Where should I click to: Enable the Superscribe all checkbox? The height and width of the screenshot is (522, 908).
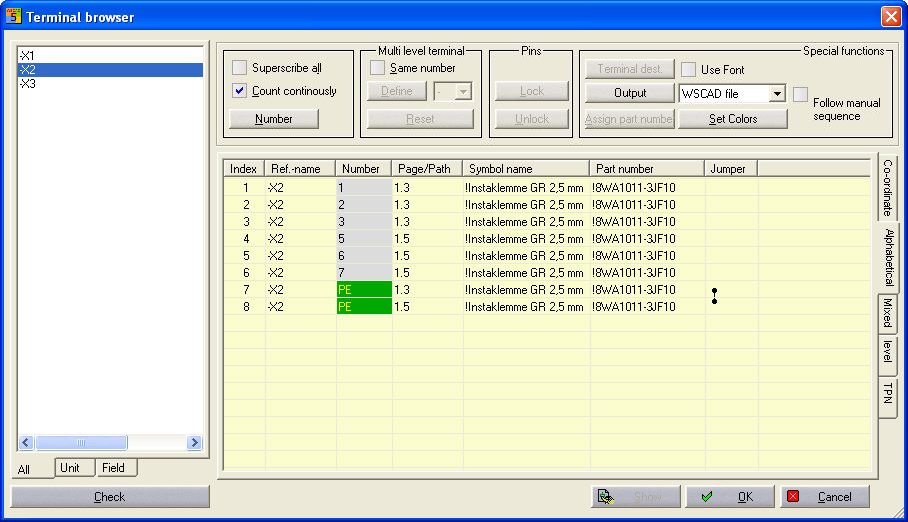(239, 68)
